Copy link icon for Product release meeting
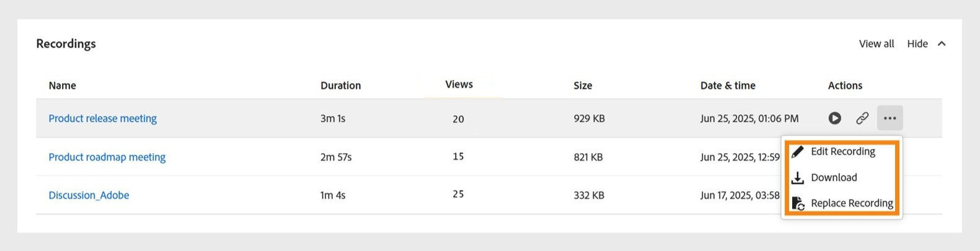 pos(862,118)
